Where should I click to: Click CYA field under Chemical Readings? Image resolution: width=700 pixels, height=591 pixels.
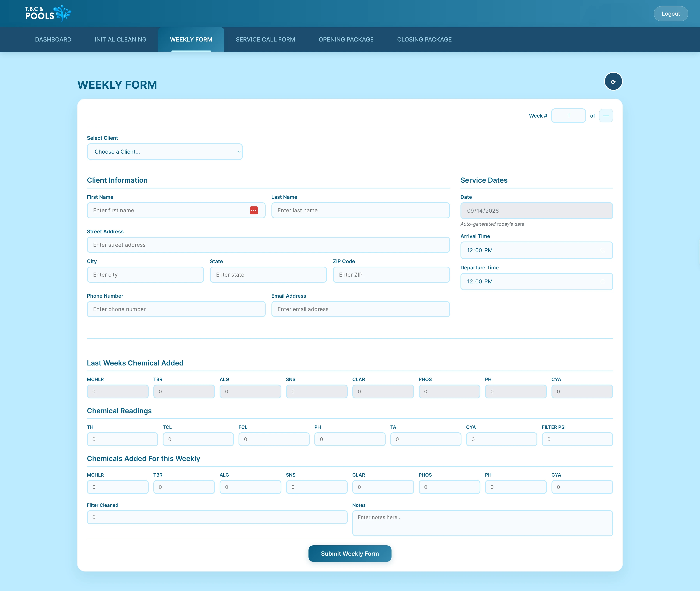501,439
